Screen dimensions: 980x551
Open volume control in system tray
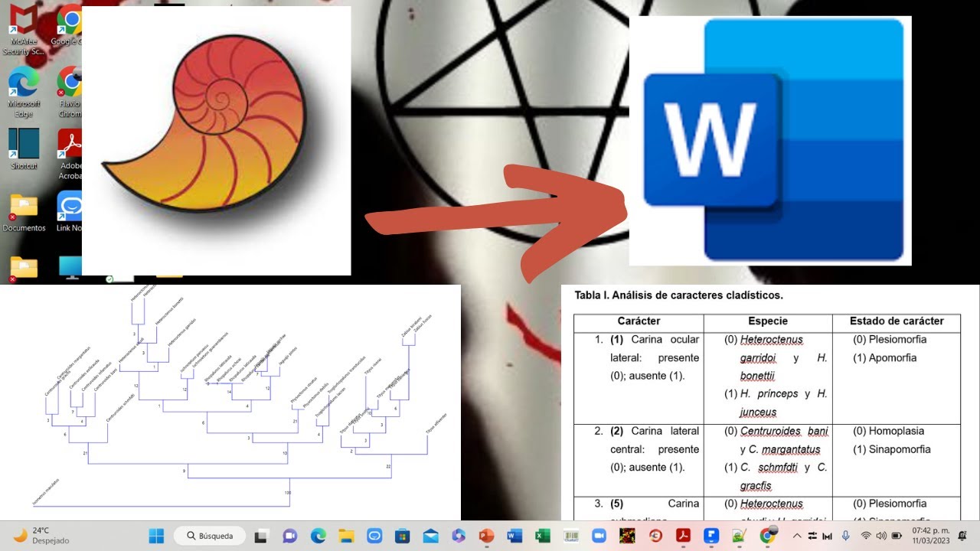(881, 536)
